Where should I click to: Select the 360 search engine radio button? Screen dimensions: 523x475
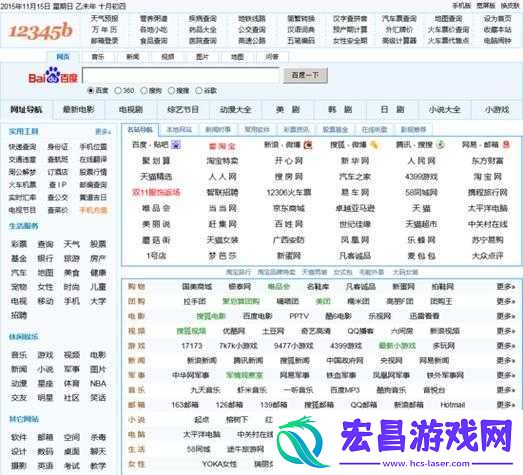pos(118,90)
